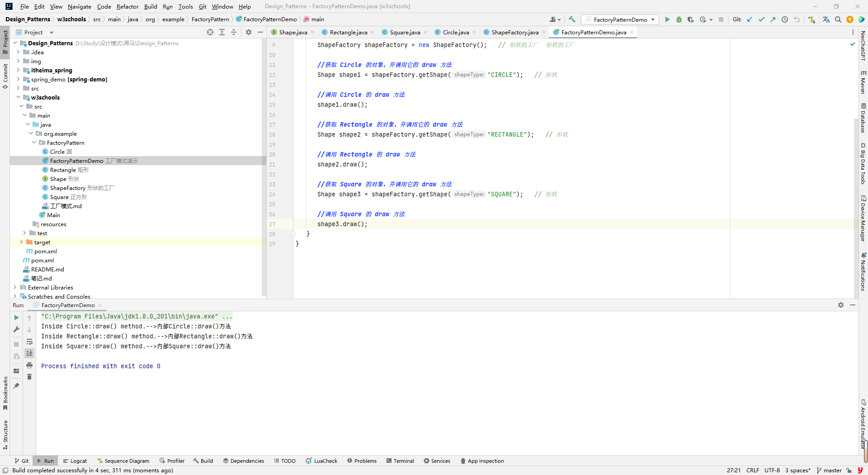Open Search Everywhere magnifier icon
Viewport: 868px width, 475px height.
tap(838, 19)
